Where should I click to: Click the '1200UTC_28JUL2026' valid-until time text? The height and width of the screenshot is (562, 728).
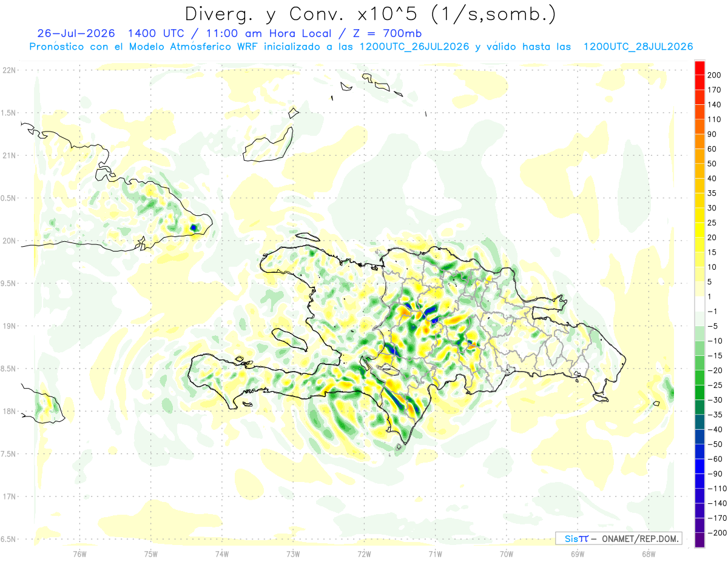point(638,47)
